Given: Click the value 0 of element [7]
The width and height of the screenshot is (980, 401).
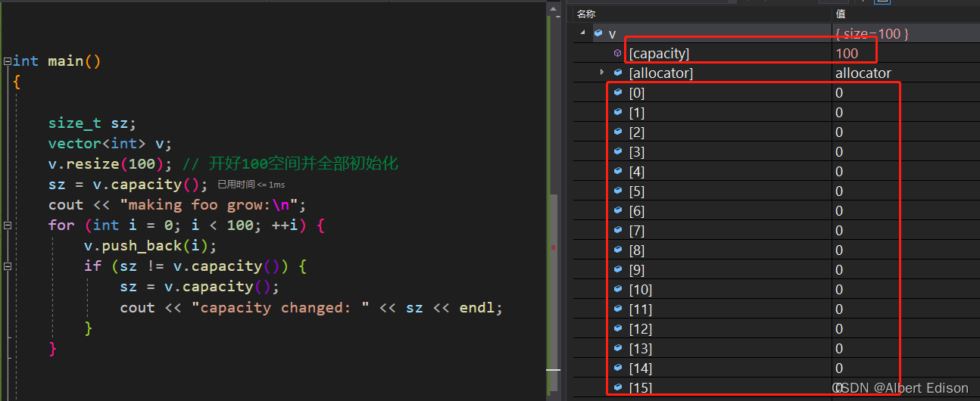Looking at the screenshot, I should (x=839, y=230).
